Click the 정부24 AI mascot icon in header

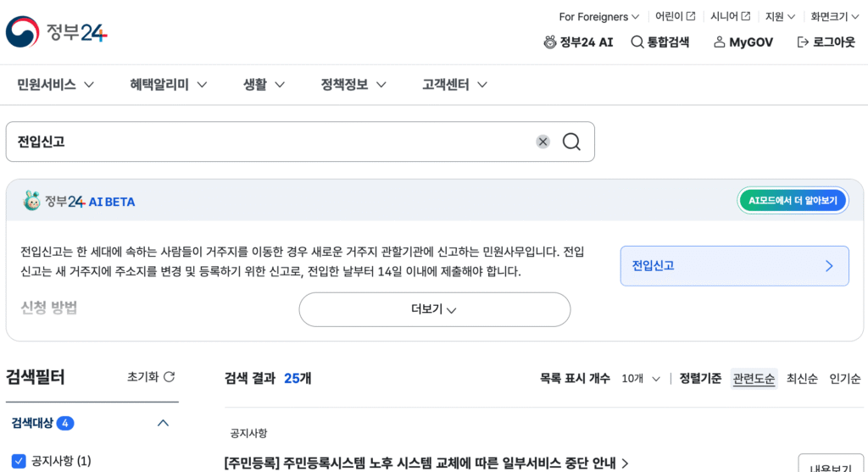[x=549, y=42]
